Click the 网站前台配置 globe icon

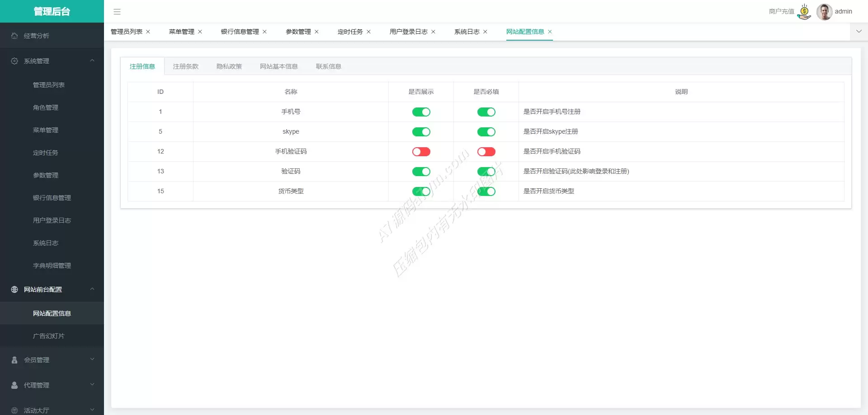tap(14, 289)
